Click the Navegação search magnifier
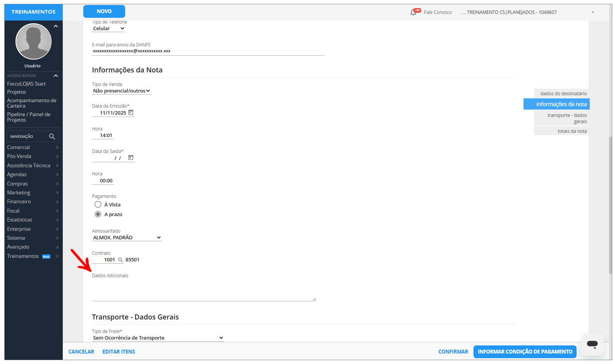 pos(52,136)
